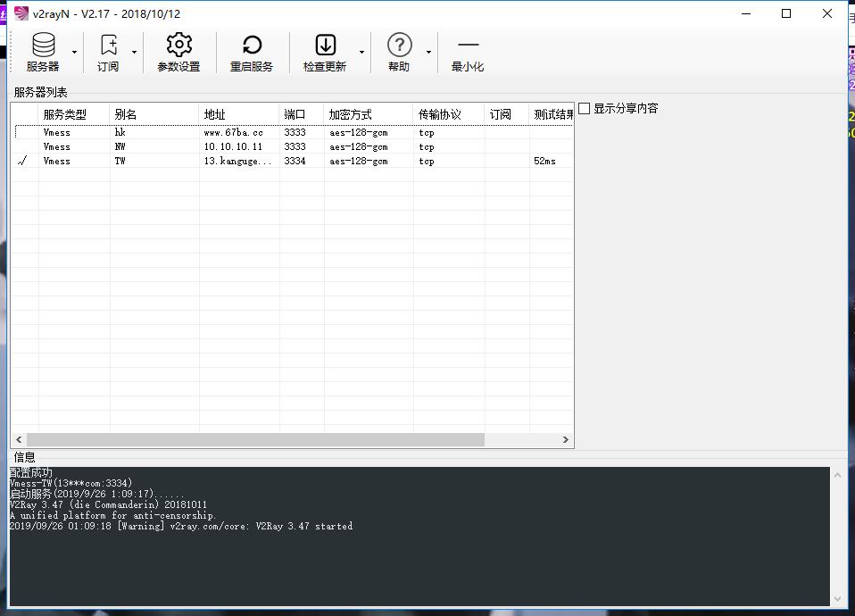
Task: Expand the 服务器 dropdown arrow
Action: click(x=74, y=53)
